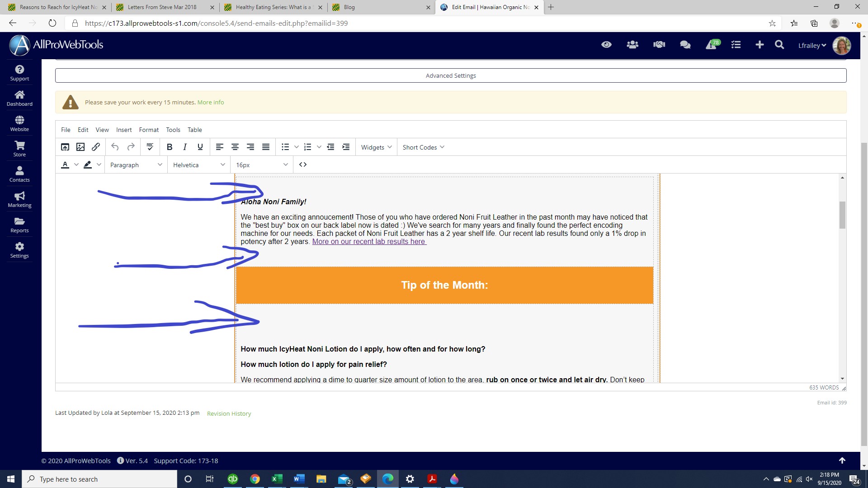Viewport: 868px width, 488px height.
Task: Open text color picker arrow
Action: pos(76,164)
